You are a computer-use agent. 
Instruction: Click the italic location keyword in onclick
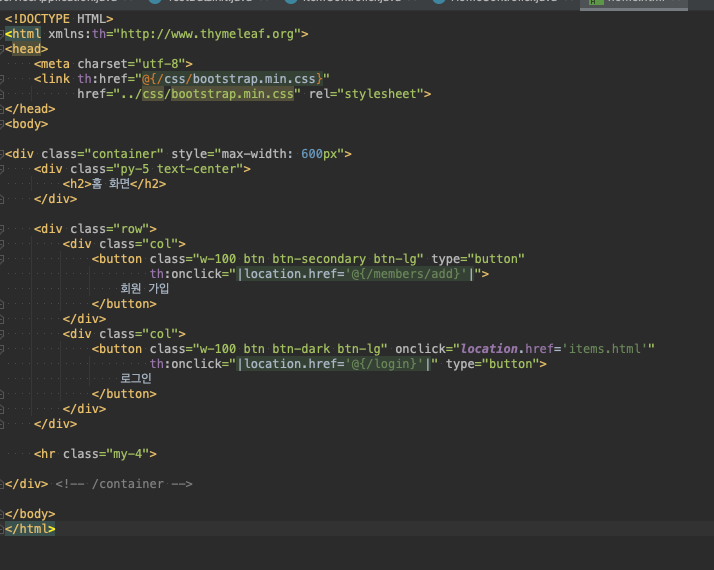(x=489, y=349)
